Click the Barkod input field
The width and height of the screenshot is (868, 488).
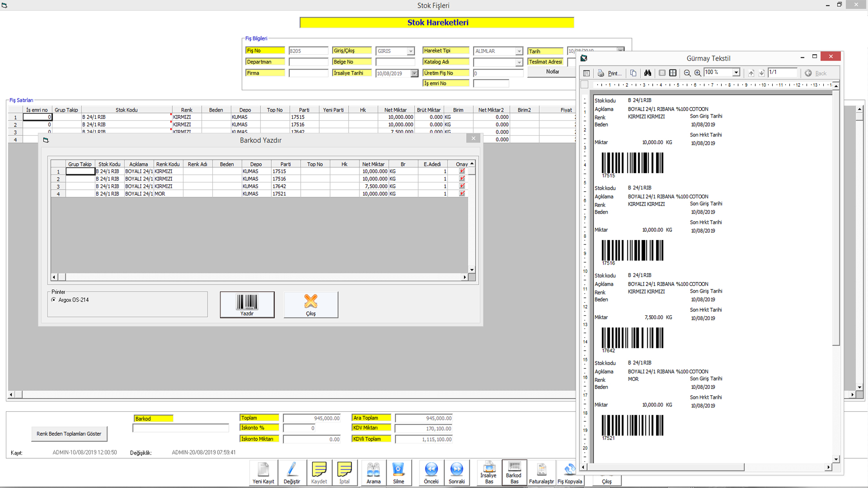click(181, 428)
